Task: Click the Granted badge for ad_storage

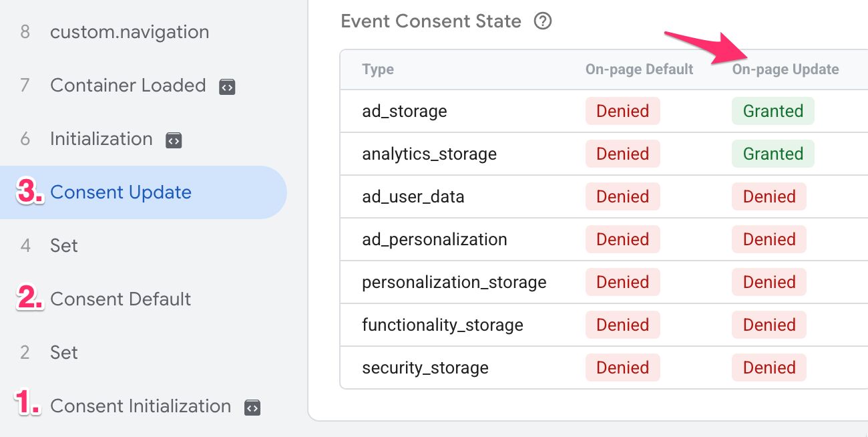Action: (773, 111)
